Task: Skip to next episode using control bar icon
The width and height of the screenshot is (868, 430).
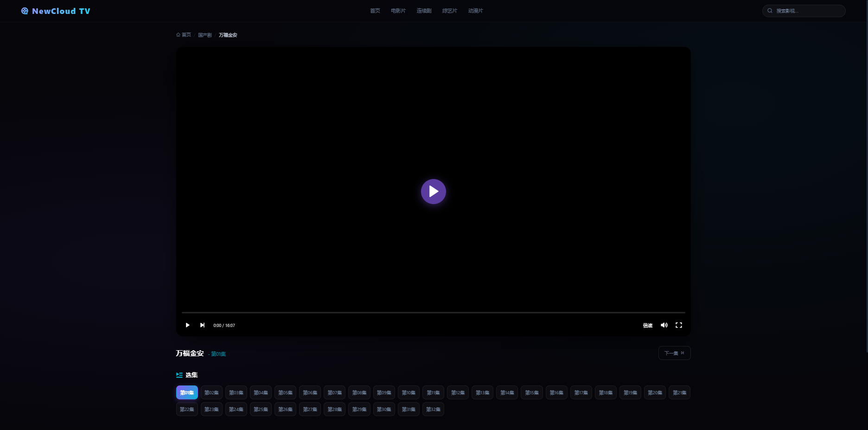Action: coord(202,325)
